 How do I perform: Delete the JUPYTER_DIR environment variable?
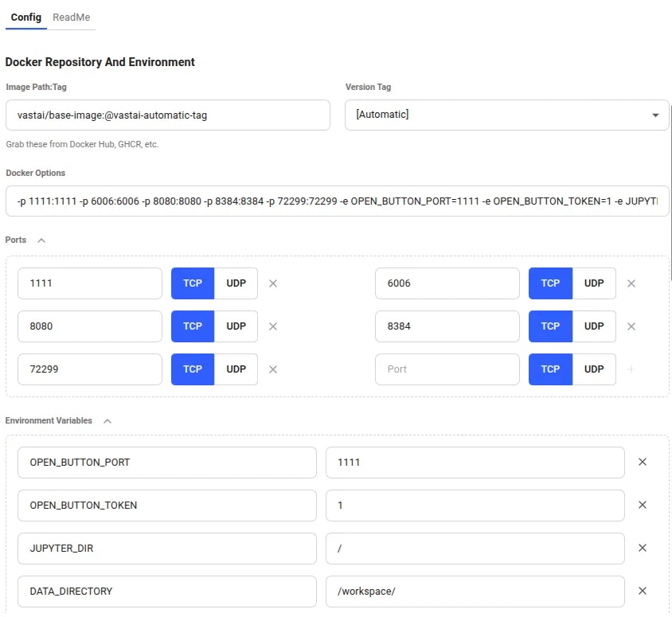pyautogui.click(x=643, y=548)
